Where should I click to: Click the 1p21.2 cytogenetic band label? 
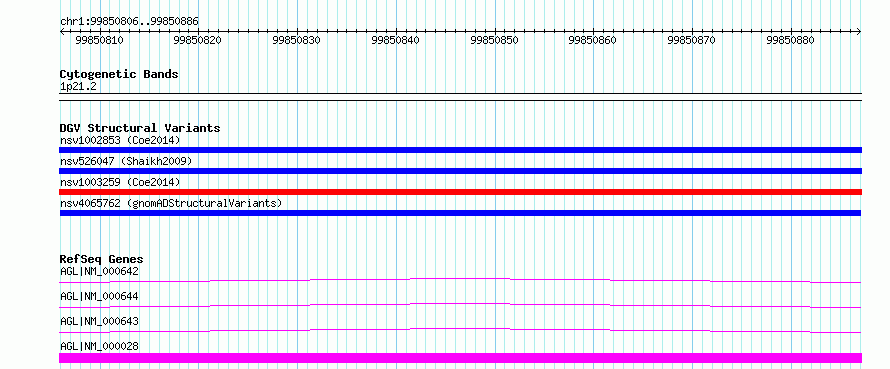tap(77, 86)
